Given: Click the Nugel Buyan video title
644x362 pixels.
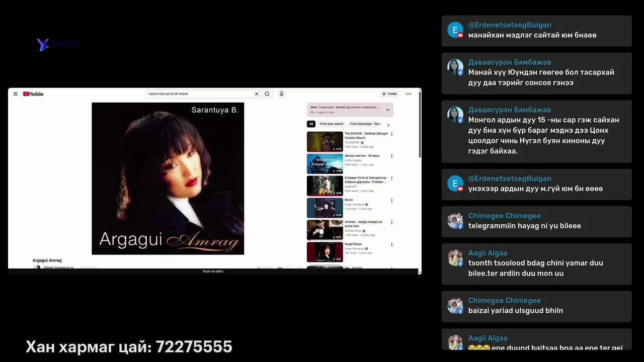Looking at the screenshot, I should coord(353,244).
